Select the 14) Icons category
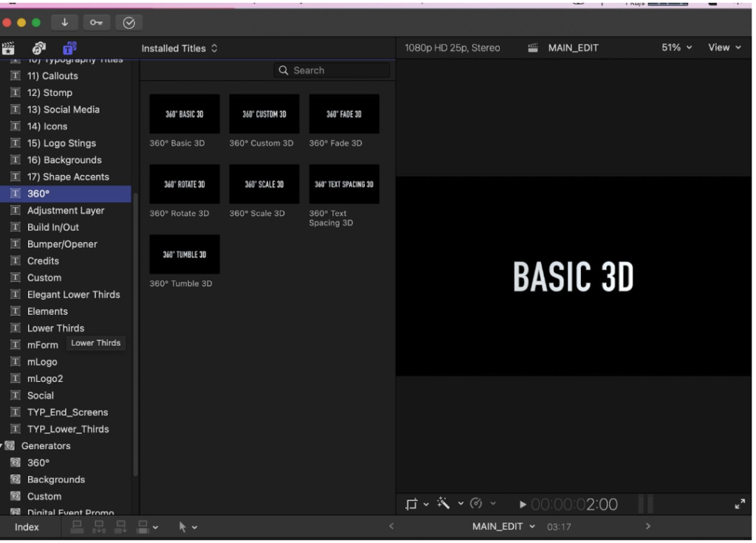This screenshot has height=543, width=756. tap(66, 126)
